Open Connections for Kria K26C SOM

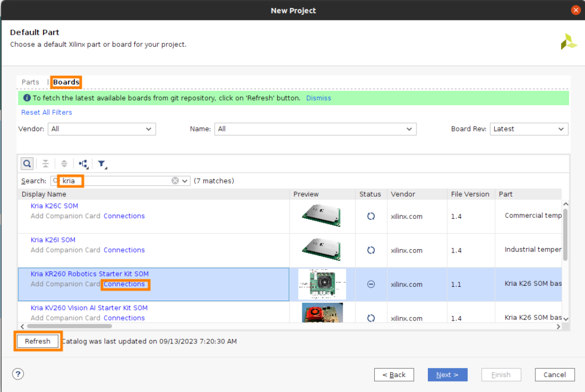click(124, 216)
